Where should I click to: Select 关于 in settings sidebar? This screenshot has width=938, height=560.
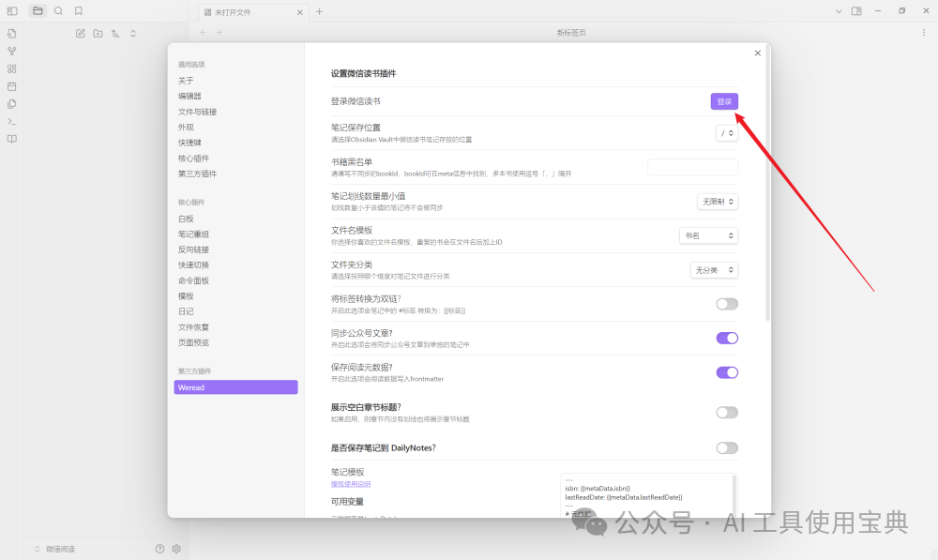[186, 80]
